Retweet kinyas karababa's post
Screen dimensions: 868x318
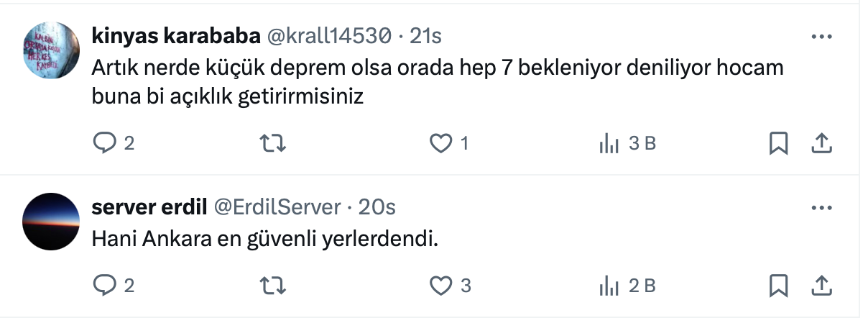tap(273, 144)
